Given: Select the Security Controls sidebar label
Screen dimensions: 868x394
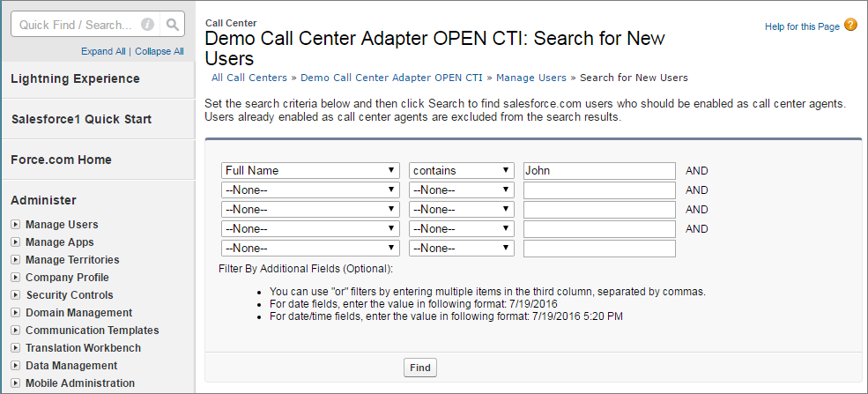Looking at the screenshot, I should click(70, 295).
